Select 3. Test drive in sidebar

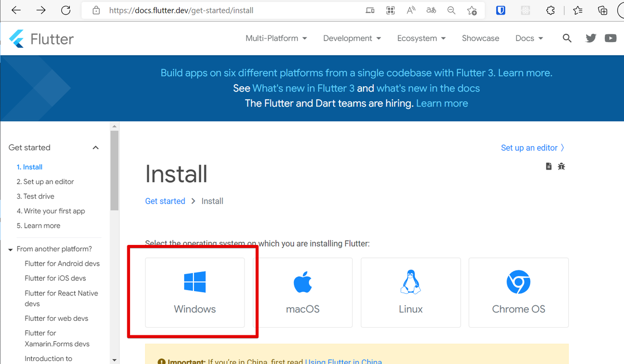(35, 196)
